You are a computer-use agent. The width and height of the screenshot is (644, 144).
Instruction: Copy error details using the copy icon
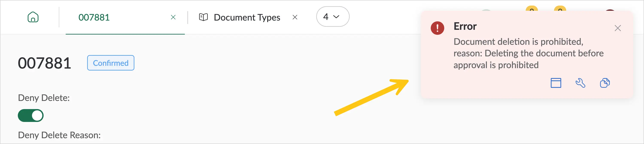(605, 83)
